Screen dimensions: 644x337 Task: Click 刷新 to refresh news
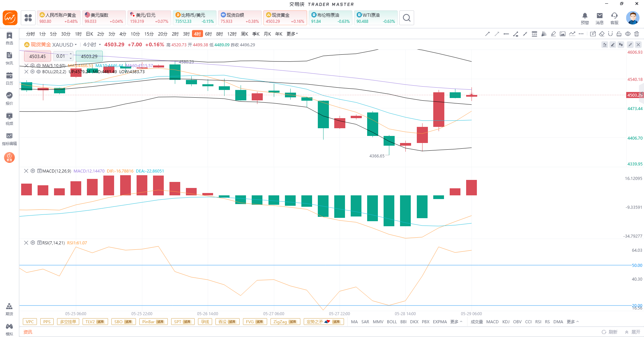pyautogui.click(x=610, y=332)
